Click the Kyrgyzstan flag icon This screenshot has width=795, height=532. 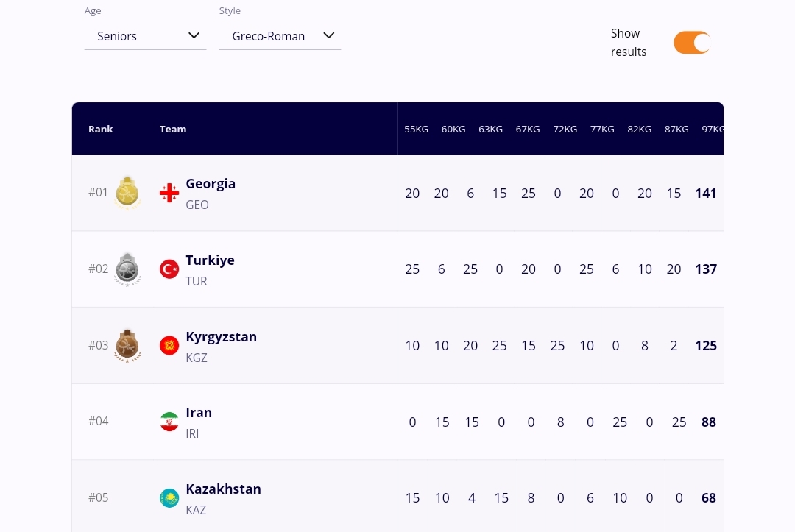(169, 346)
